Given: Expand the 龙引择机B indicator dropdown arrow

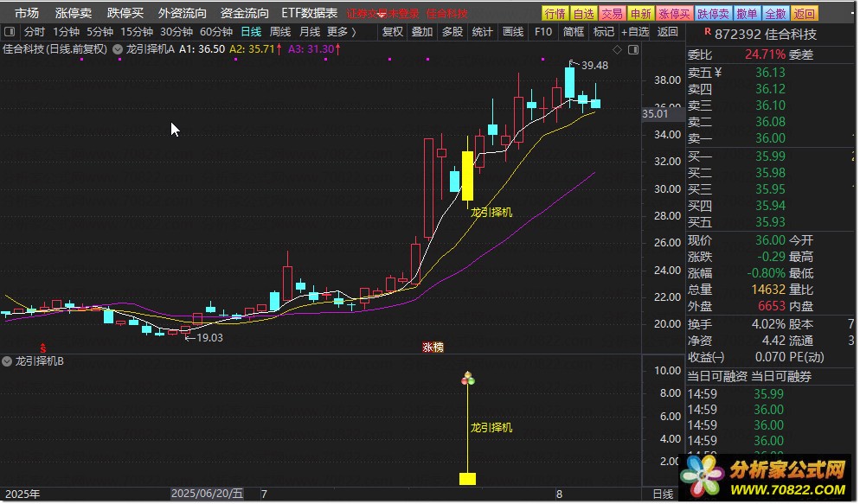Looking at the screenshot, I should (7, 361).
